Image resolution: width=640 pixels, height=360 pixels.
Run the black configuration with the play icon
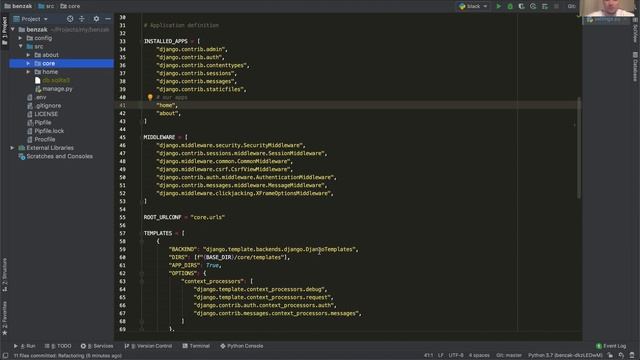click(x=498, y=6)
